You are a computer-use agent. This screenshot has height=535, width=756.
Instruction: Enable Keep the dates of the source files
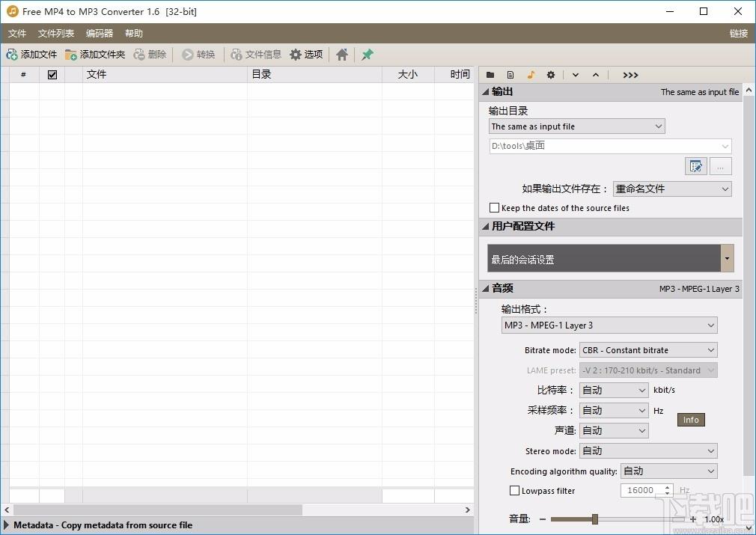(494, 208)
